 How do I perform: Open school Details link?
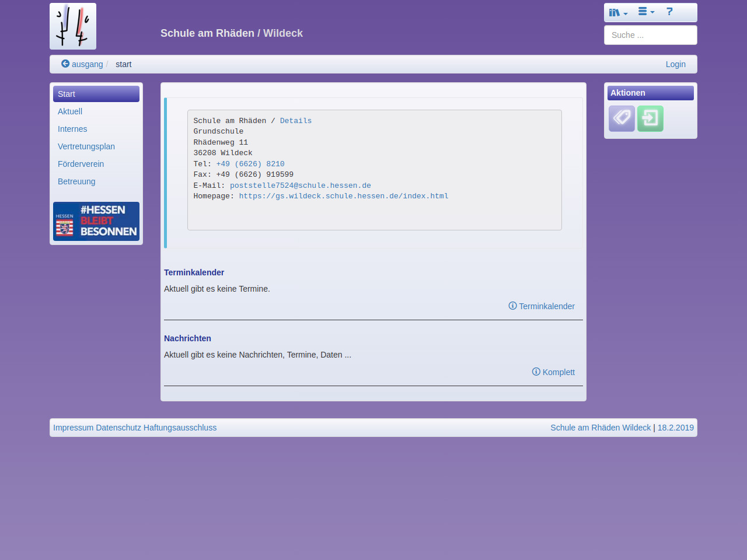pos(295,121)
